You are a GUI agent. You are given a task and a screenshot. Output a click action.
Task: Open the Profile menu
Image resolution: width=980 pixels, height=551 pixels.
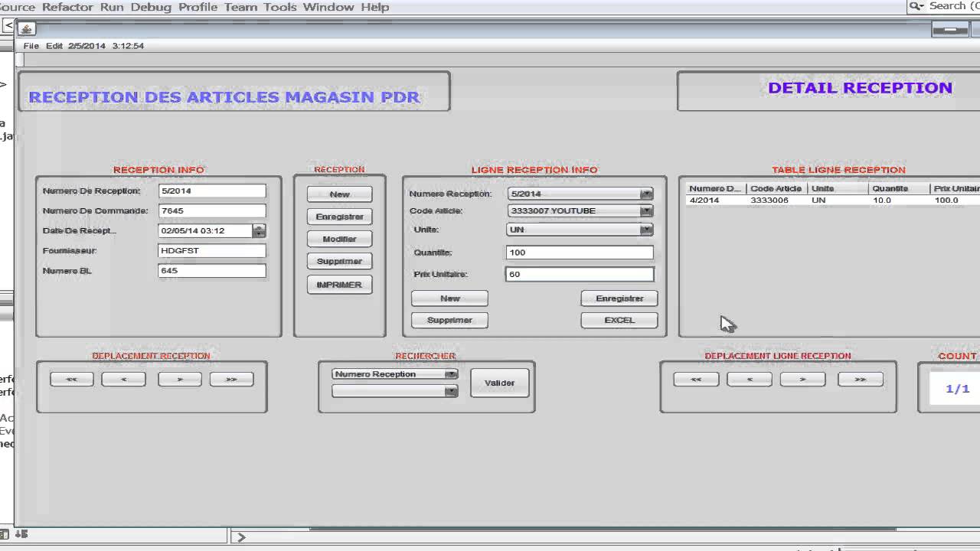pyautogui.click(x=198, y=7)
